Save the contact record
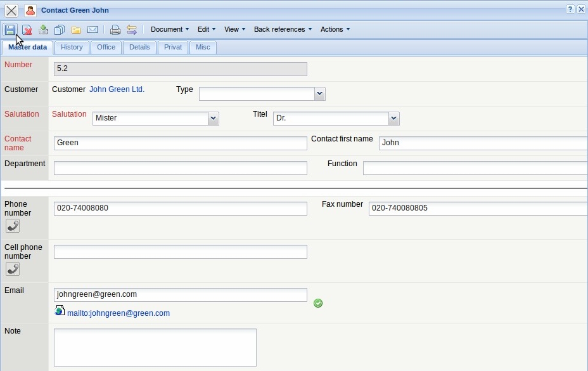Viewport: 588px width, 371px height. click(10, 30)
